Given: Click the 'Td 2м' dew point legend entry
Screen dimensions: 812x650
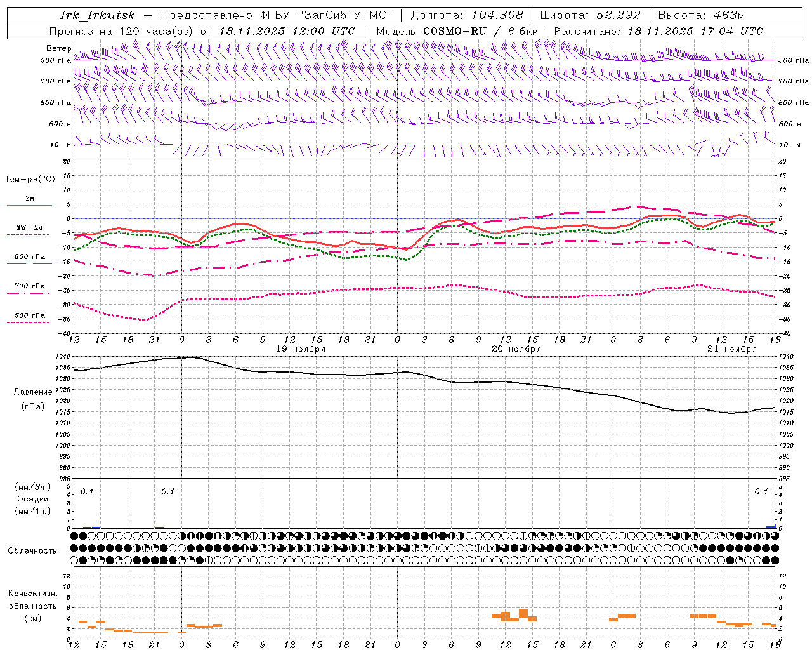Looking at the screenshot, I should pyautogui.click(x=29, y=227).
